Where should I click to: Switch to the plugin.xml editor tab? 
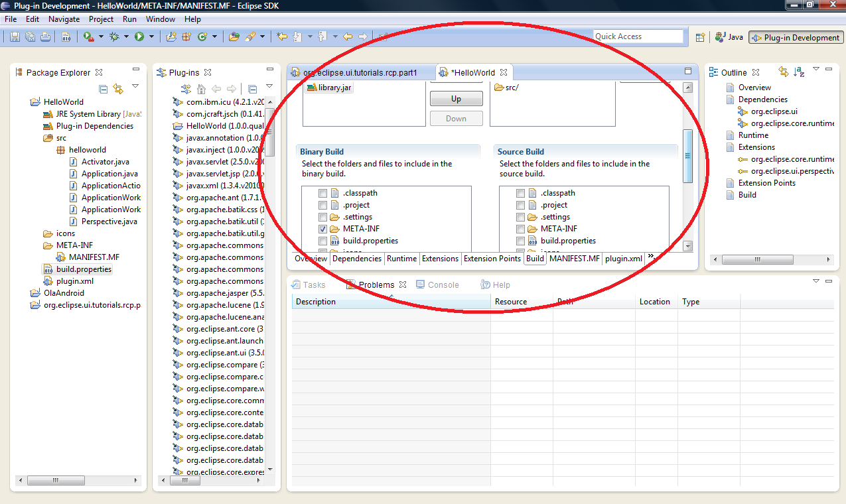624,259
